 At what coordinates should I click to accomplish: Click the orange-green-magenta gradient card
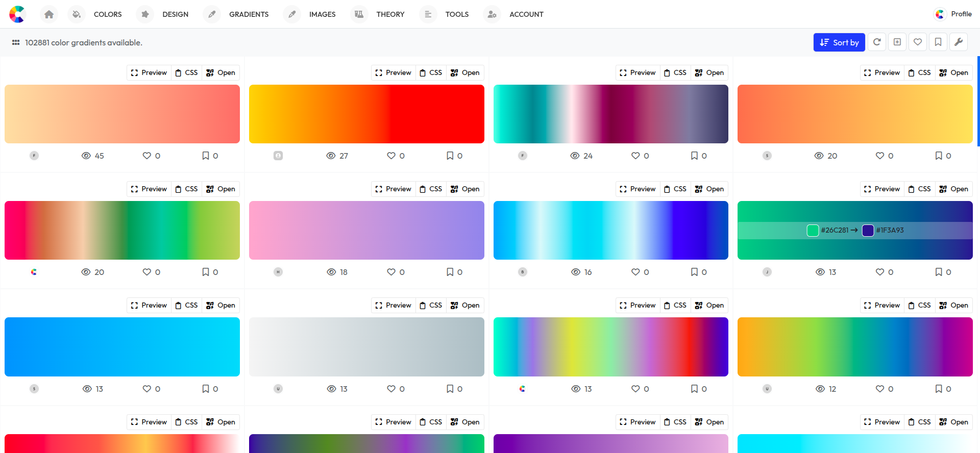click(855, 347)
